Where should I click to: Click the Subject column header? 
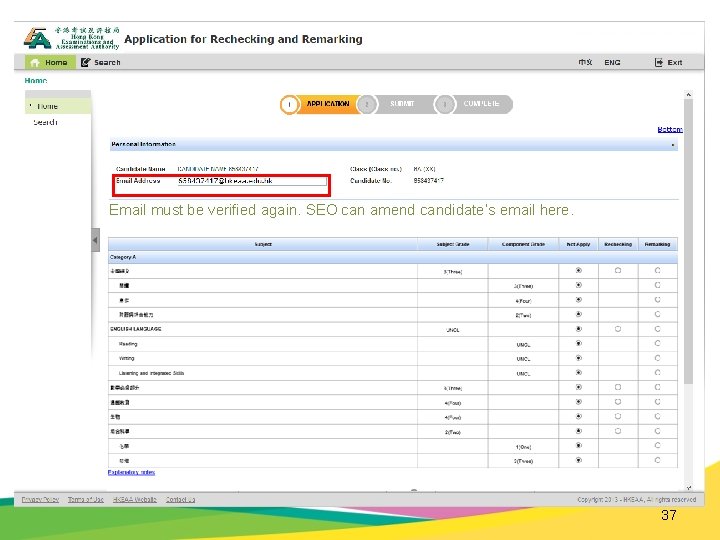click(263, 244)
